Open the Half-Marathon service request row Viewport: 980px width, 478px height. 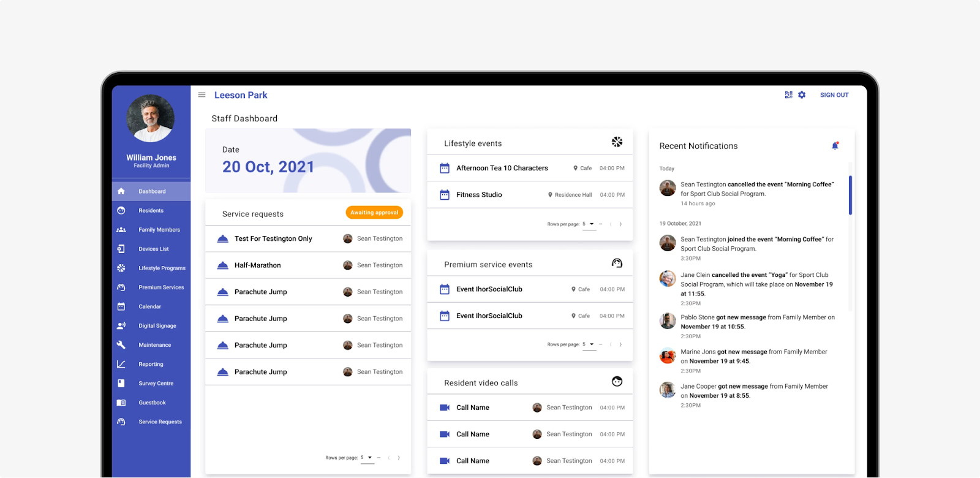(x=308, y=265)
